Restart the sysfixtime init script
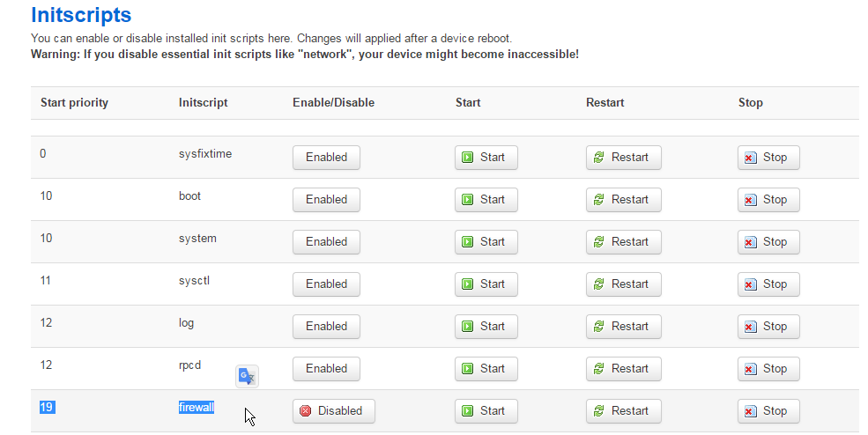 point(623,158)
